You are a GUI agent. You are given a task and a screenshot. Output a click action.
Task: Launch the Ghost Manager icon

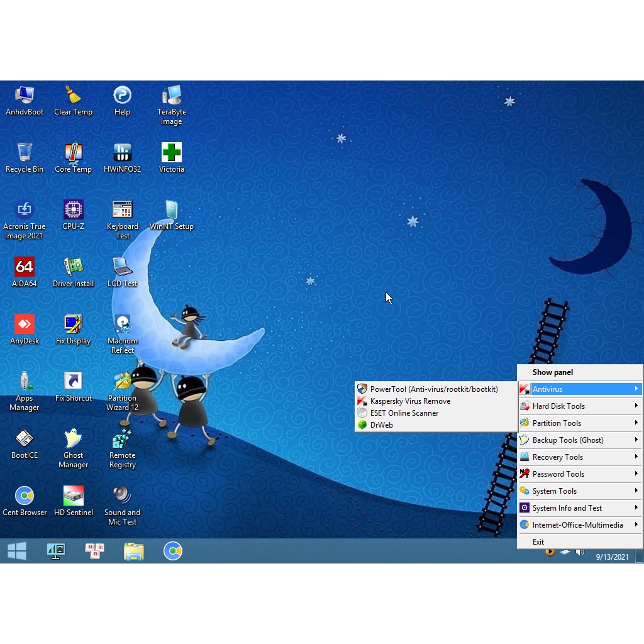point(74,439)
